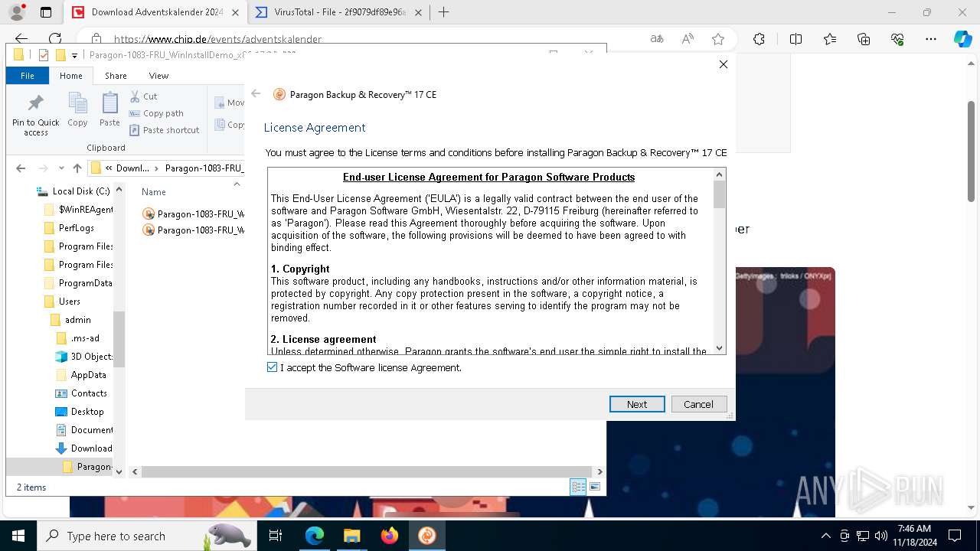This screenshot has width=980, height=551.
Task: Open PerfLogs folder in tree
Action: [69, 228]
